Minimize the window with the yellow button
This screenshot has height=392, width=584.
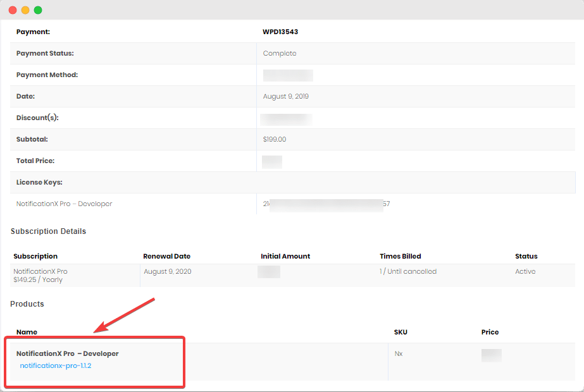pos(25,10)
